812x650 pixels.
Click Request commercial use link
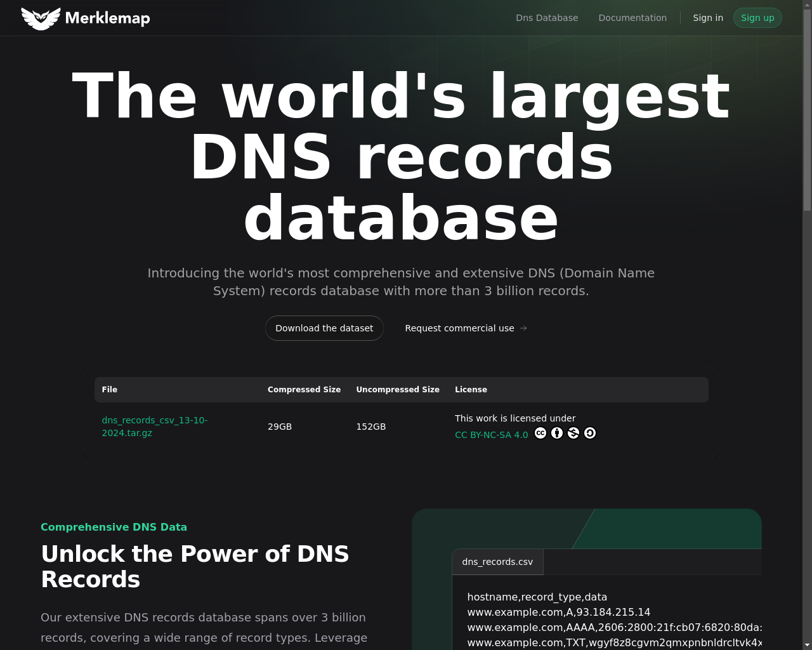point(466,328)
